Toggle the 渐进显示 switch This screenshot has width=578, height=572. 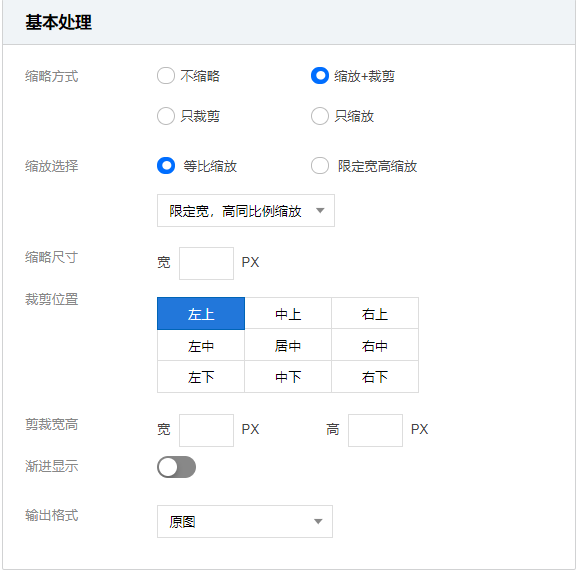tap(176, 467)
